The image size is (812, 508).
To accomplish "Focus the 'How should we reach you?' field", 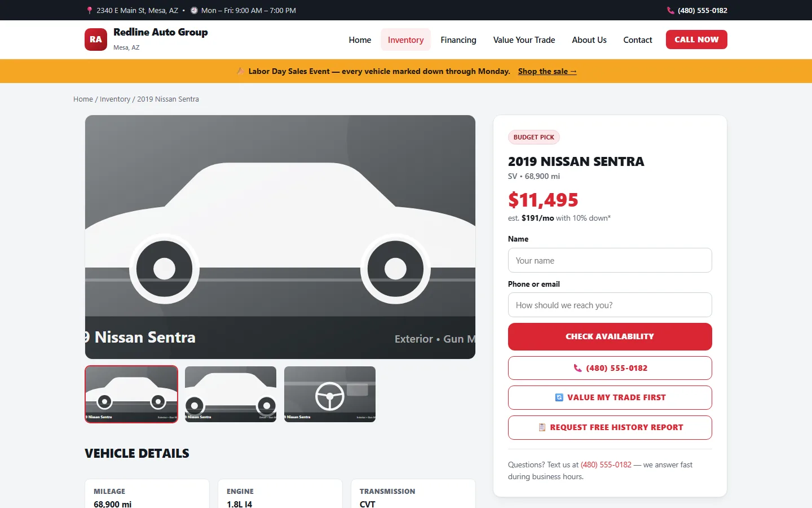I will coord(610,305).
